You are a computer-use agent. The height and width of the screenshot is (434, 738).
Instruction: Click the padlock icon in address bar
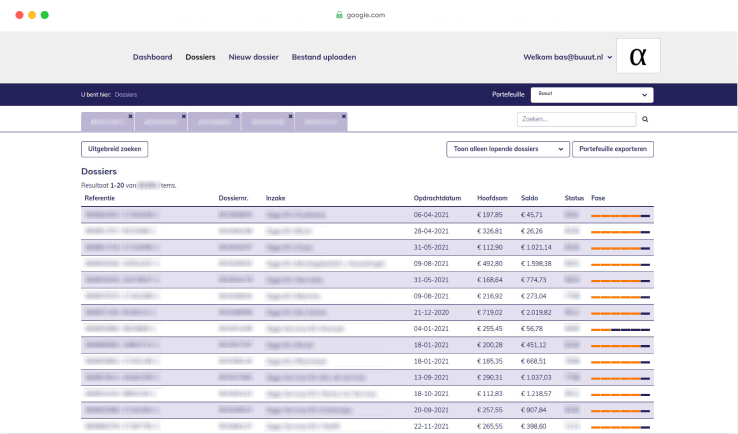[339, 15]
